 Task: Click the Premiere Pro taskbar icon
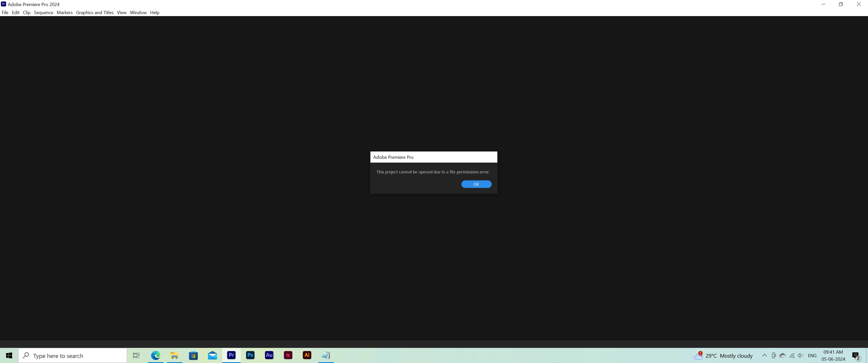[x=231, y=355]
